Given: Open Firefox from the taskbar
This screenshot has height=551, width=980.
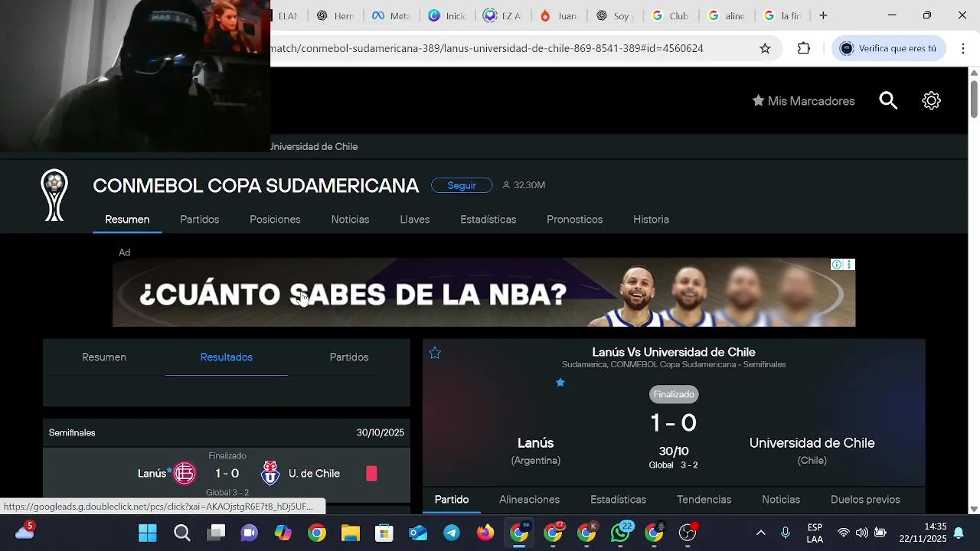Looking at the screenshot, I should click(x=485, y=533).
